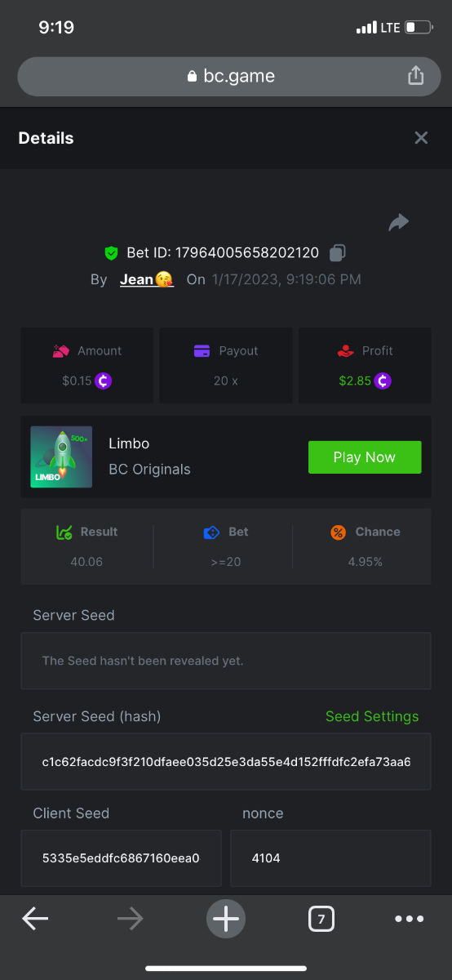Viewport: 452px width, 980px height.
Task: Open the browser three-dots menu
Action: (x=409, y=920)
